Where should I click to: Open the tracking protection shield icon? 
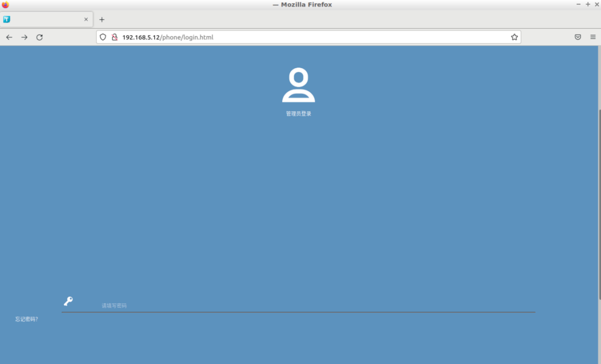pos(103,37)
